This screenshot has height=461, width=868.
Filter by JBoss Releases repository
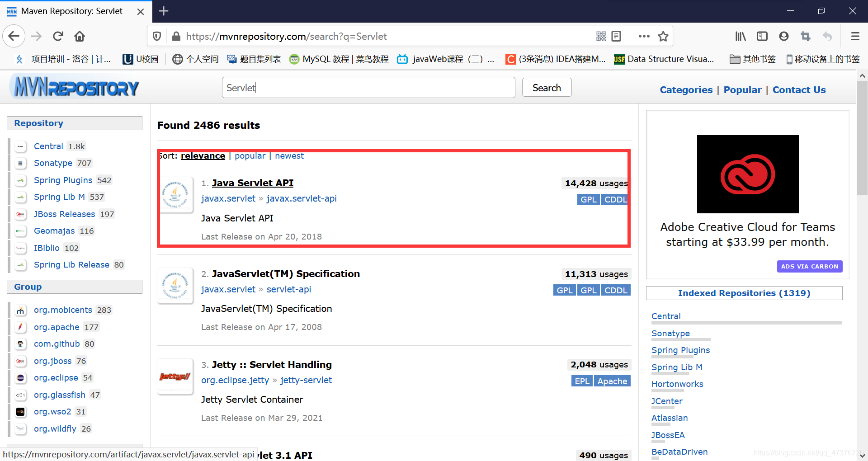[64, 214]
